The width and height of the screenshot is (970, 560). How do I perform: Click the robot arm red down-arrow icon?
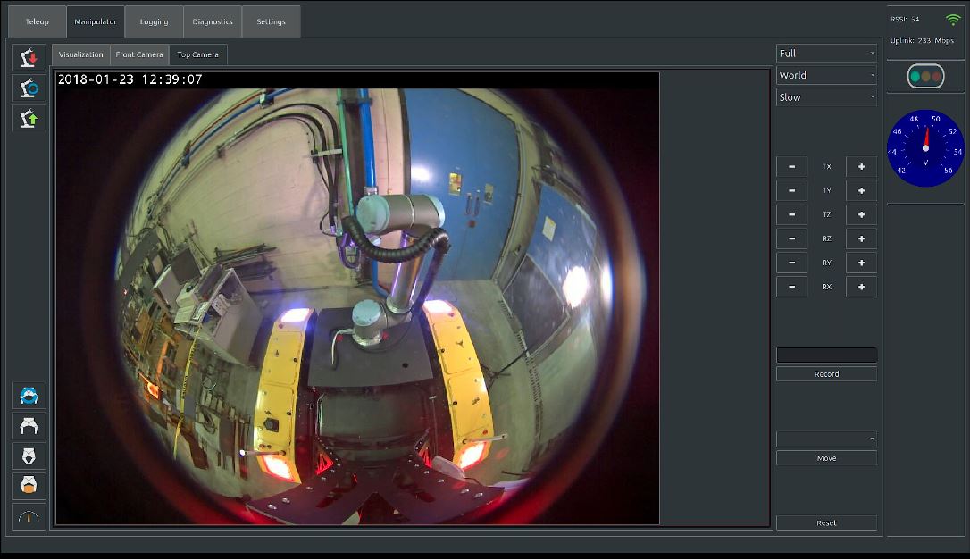29,58
